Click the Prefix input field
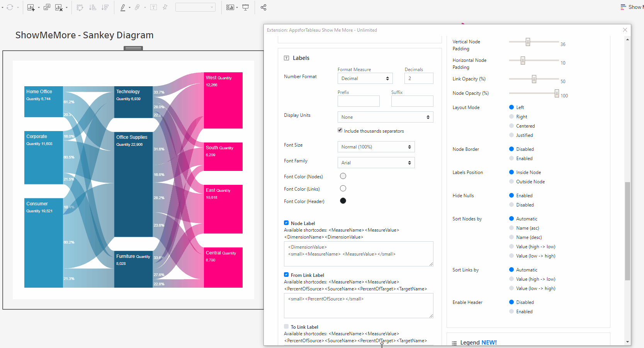The image size is (644, 348). pos(359,101)
